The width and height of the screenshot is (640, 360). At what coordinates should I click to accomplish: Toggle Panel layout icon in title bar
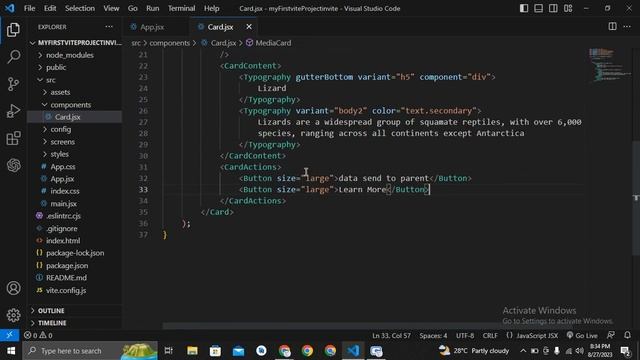pyautogui.click(x=538, y=8)
